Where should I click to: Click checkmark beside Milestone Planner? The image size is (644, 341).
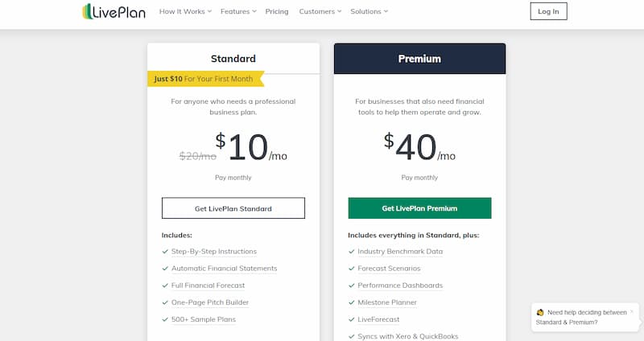pyautogui.click(x=352, y=302)
